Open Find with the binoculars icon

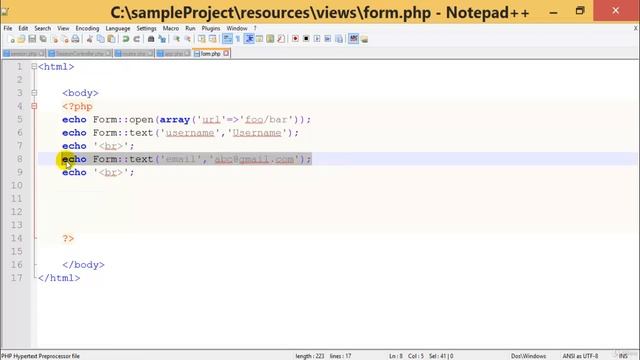151,39
